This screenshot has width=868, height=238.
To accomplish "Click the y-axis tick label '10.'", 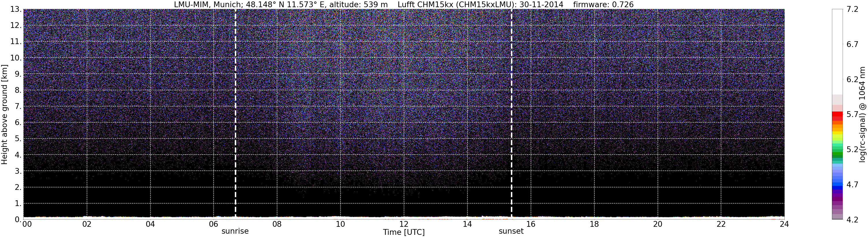I will pyautogui.click(x=16, y=58).
